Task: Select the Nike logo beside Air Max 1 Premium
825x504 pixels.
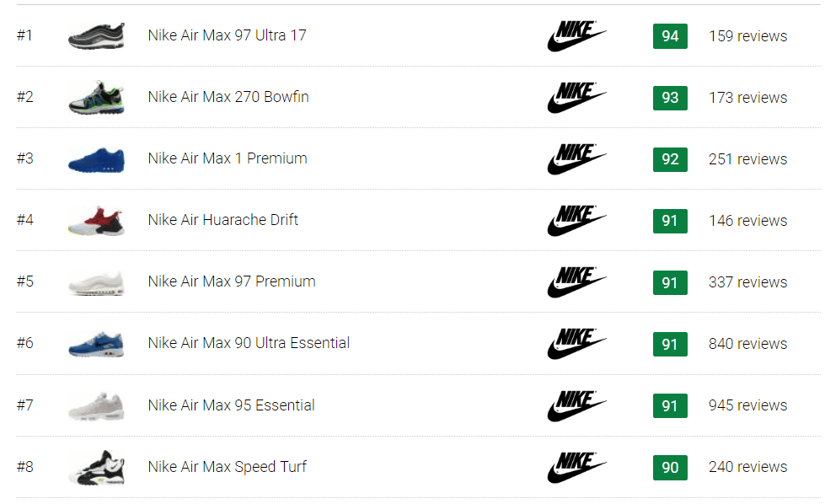Action: pyautogui.click(x=576, y=159)
